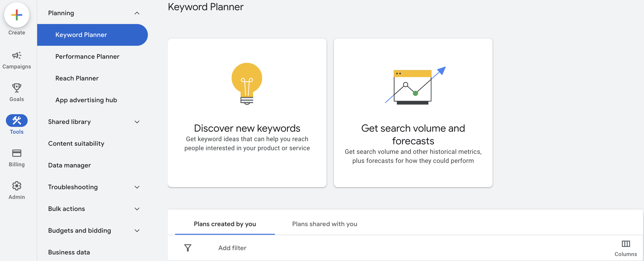Switch to Plans shared with you tab
Viewport: 644px width, 261px height.
[324, 224]
